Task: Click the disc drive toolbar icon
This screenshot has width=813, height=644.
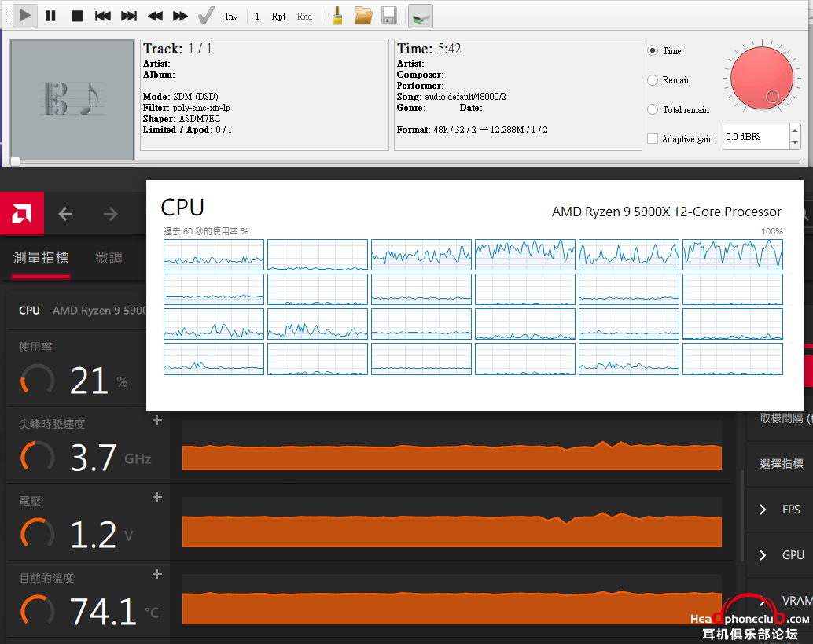Action: (421, 16)
